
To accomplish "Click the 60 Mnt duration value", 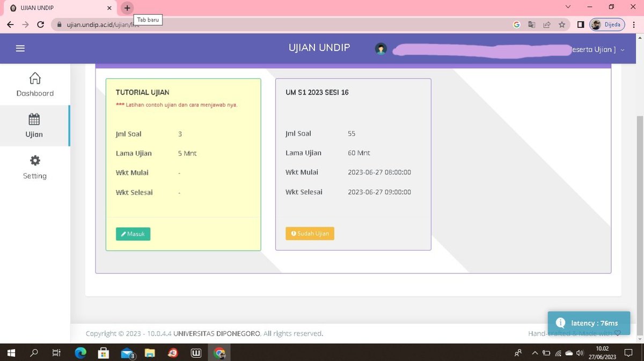I will point(359,153).
